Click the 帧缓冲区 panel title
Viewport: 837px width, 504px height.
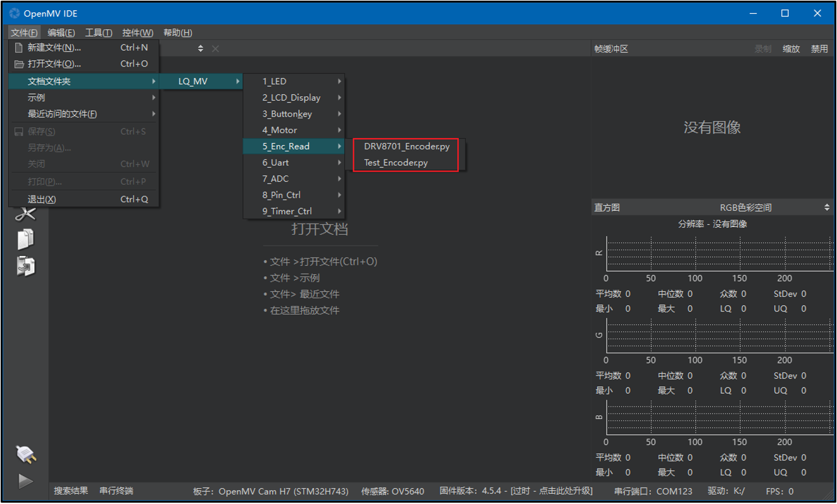click(611, 49)
